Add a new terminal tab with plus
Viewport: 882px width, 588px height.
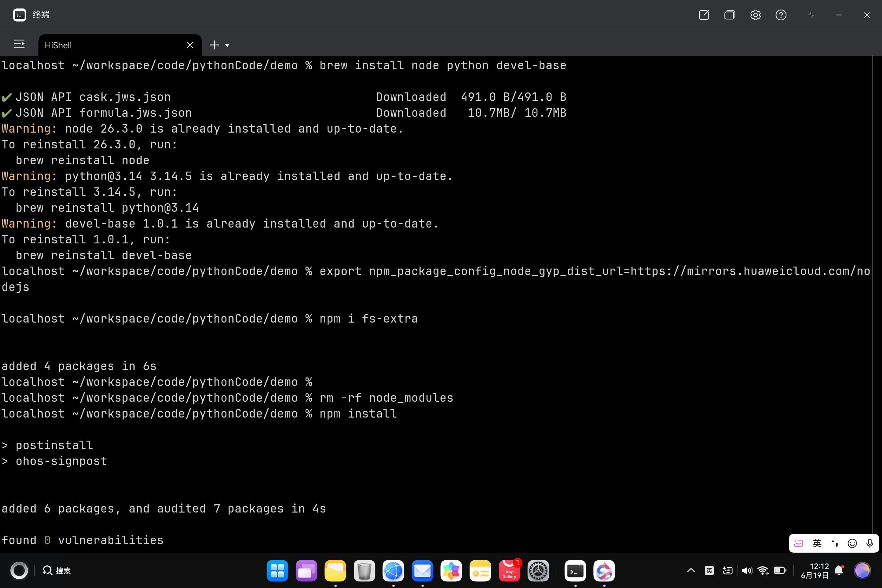pos(215,45)
